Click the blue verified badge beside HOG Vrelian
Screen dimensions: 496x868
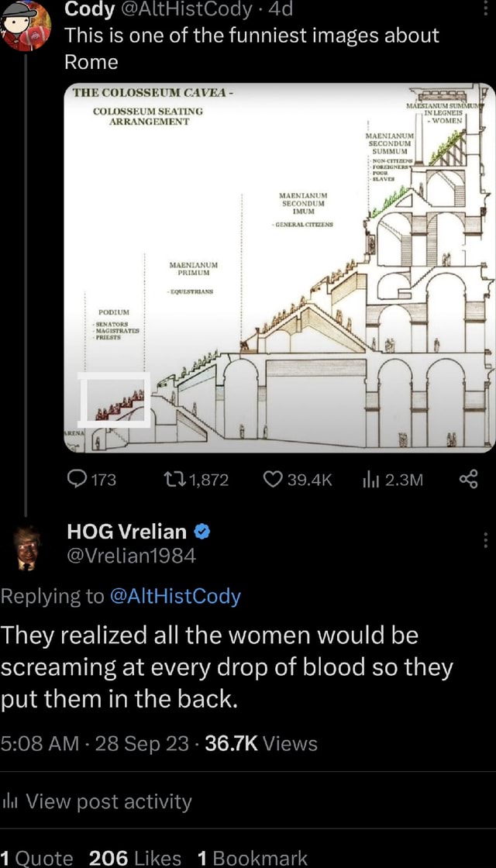coord(201,532)
